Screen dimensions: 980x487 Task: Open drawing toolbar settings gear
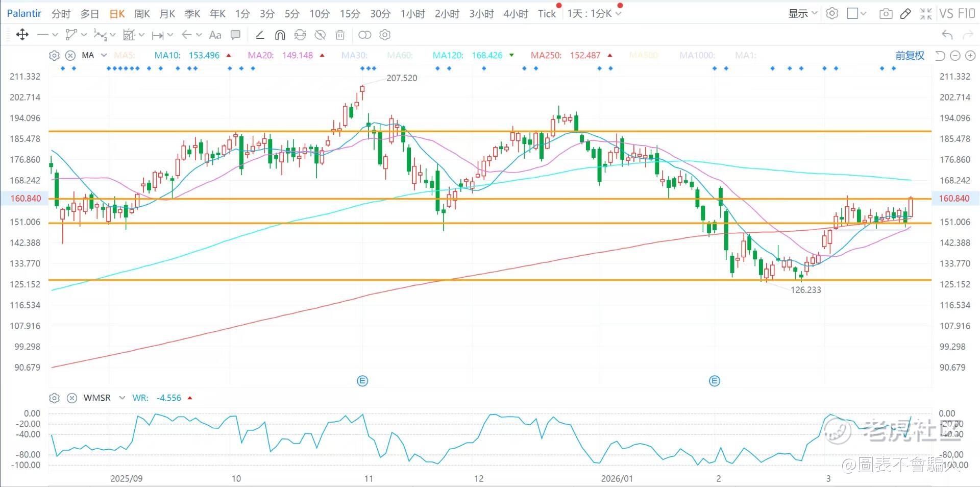pyautogui.click(x=385, y=35)
